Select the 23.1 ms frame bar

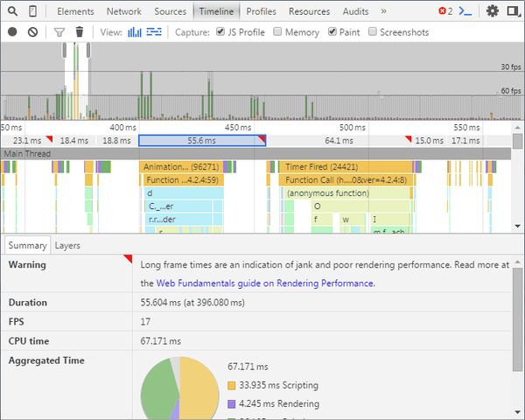(27, 141)
